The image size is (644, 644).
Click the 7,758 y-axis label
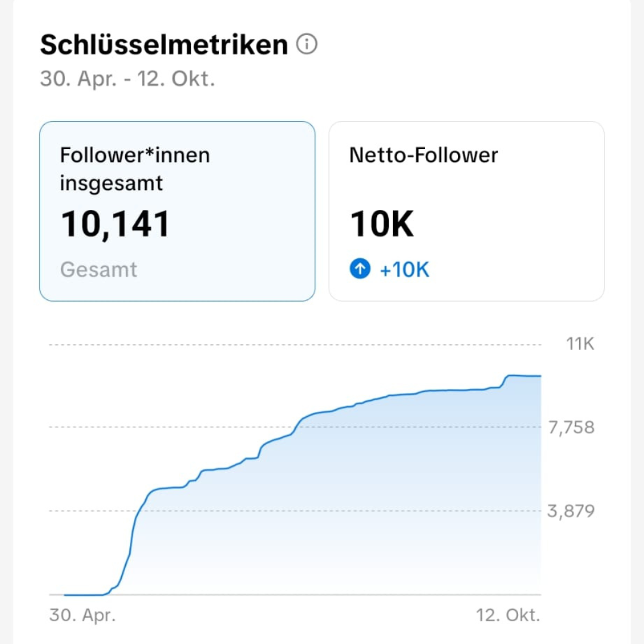tap(571, 428)
